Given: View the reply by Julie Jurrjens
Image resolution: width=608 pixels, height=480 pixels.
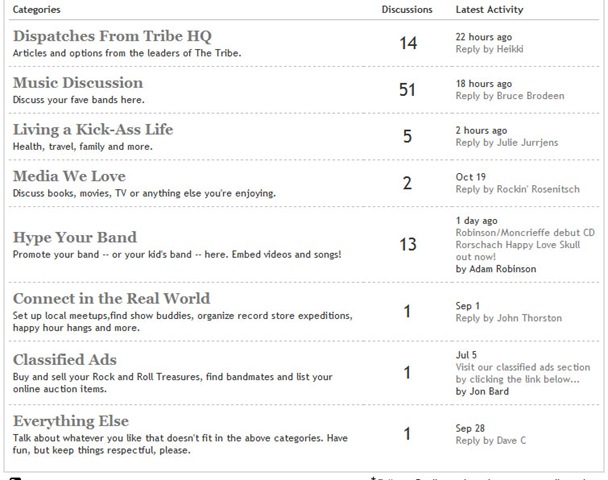Looking at the screenshot, I should coord(507,143).
